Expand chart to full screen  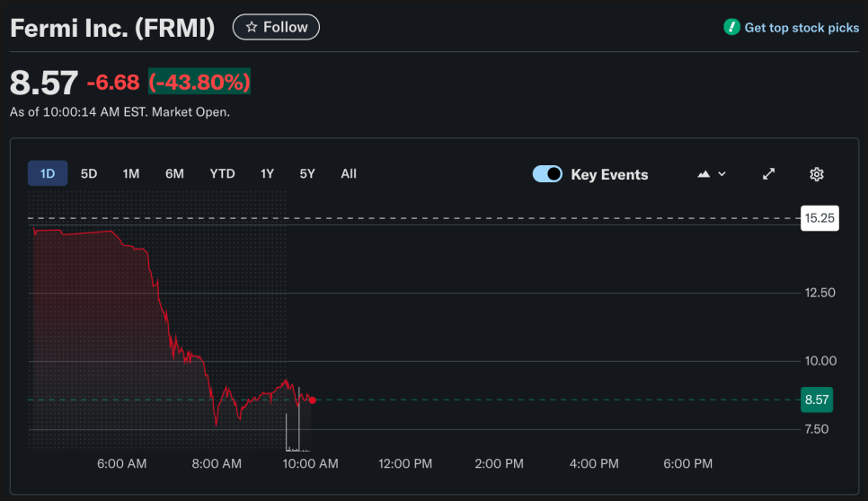click(x=768, y=174)
